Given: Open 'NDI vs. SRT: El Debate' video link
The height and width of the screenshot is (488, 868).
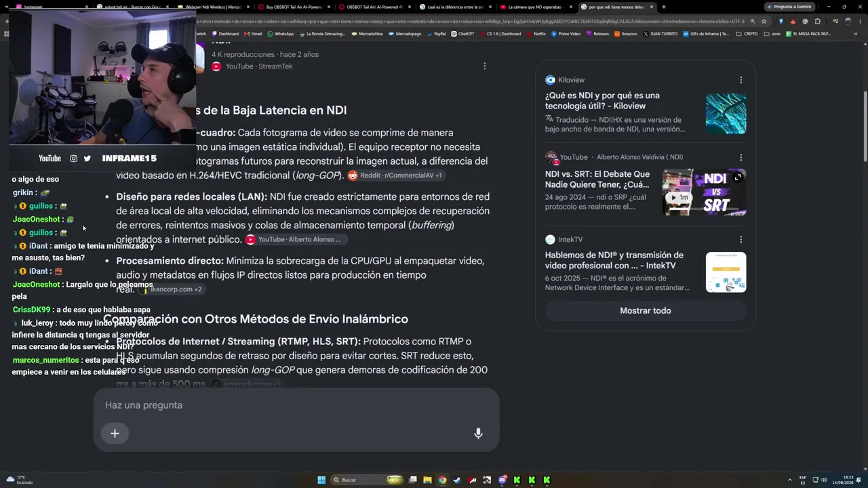Looking at the screenshot, I should (x=597, y=179).
